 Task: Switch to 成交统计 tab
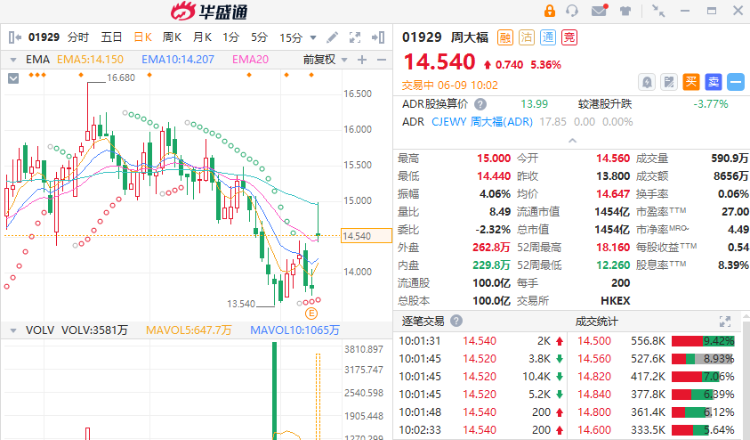[596, 321]
